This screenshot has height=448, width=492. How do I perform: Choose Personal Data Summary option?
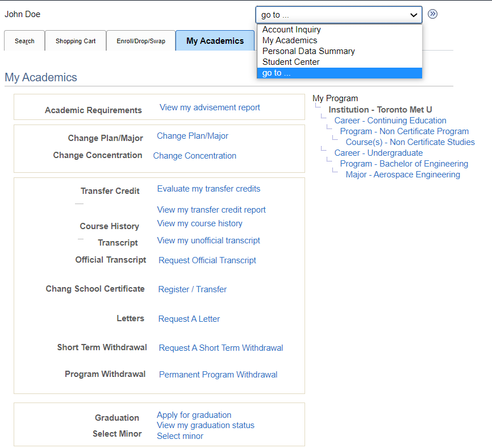[308, 51]
